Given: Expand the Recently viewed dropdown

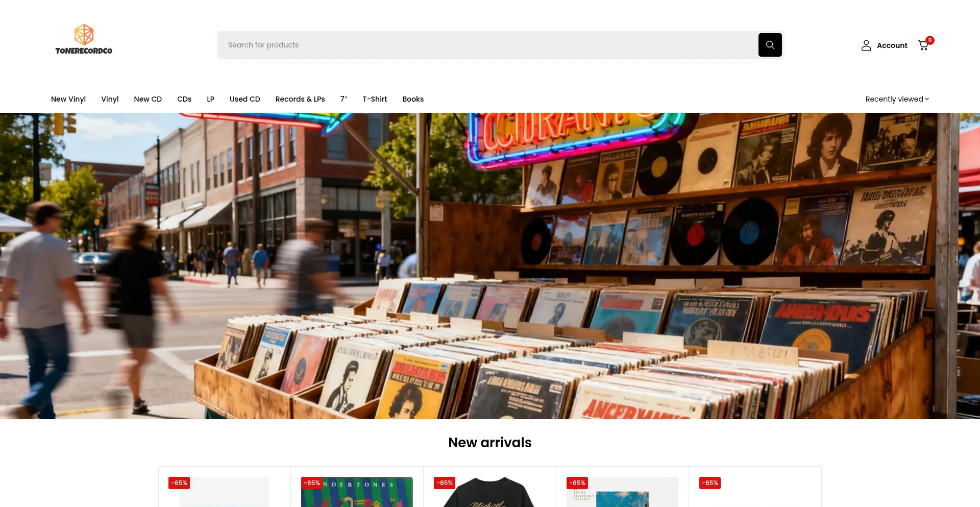Looking at the screenshot, I should point(896,99).
